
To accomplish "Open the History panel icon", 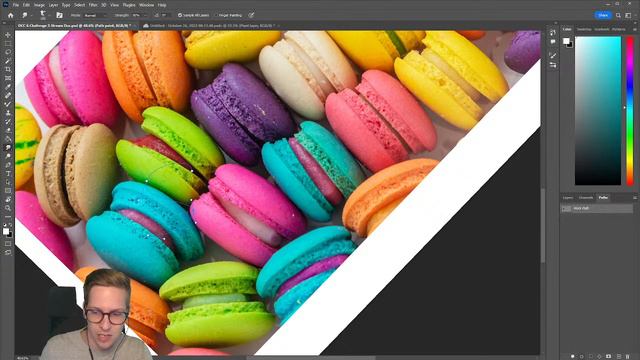I will coord(553,33).
